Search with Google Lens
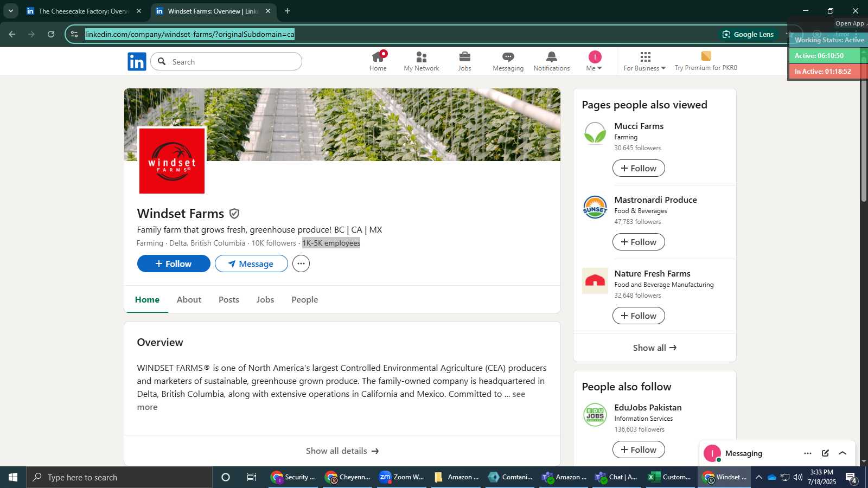The height and width of the screenshot is (488, 868). [748, 34]
